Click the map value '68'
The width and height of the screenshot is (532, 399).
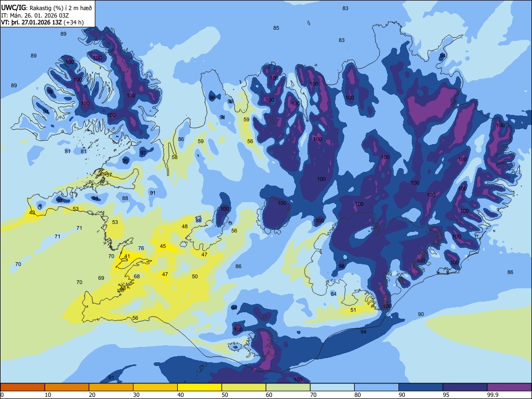137,276
